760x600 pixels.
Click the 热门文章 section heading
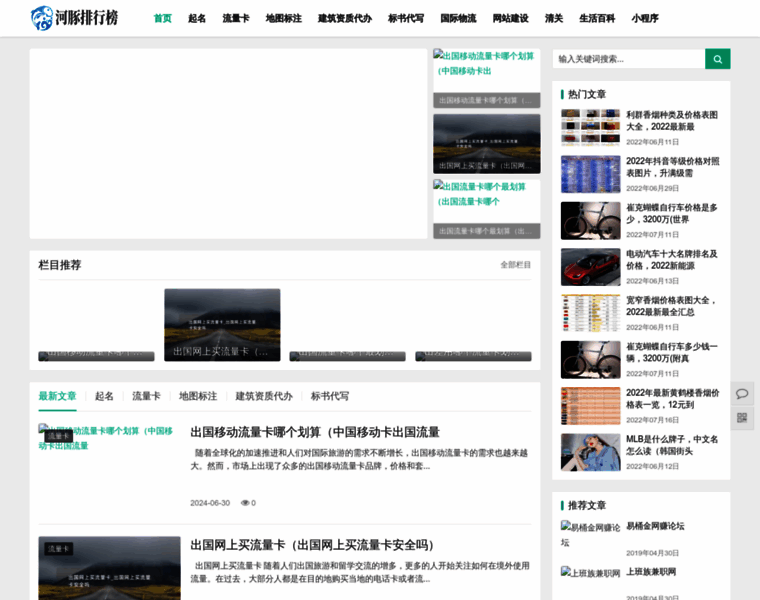click(x=586, y=94)
